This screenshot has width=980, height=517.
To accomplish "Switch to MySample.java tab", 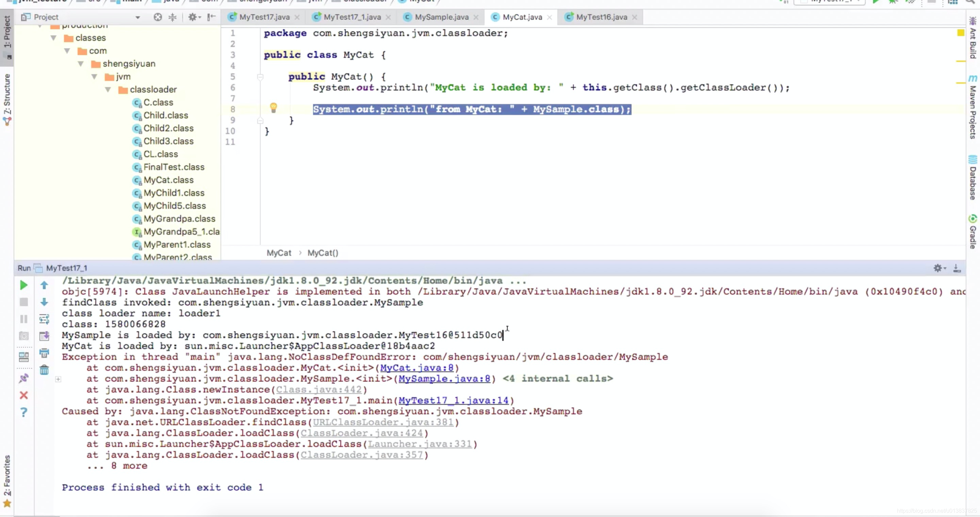I will click(x=442, y=17).
